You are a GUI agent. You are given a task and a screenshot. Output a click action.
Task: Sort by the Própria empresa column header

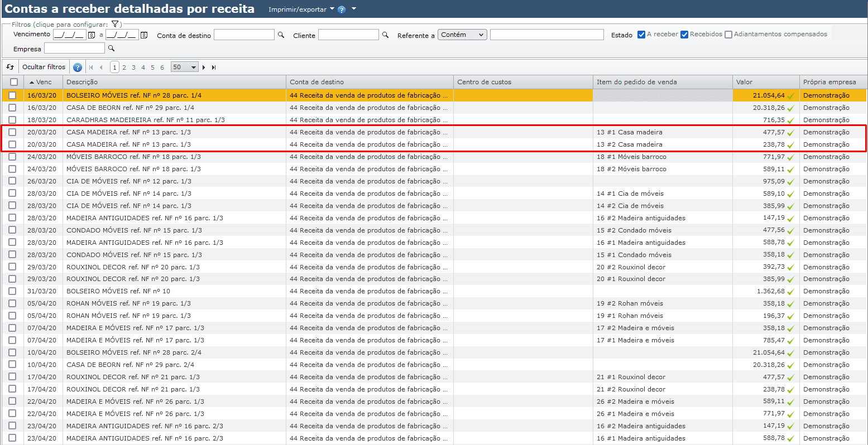point(833,82)
